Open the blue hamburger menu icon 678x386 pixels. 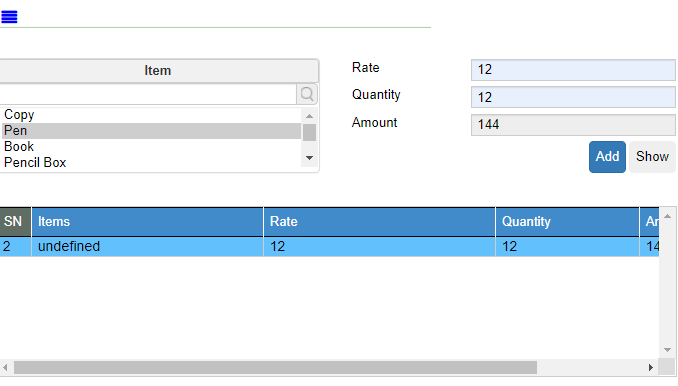tap(9, 17)
